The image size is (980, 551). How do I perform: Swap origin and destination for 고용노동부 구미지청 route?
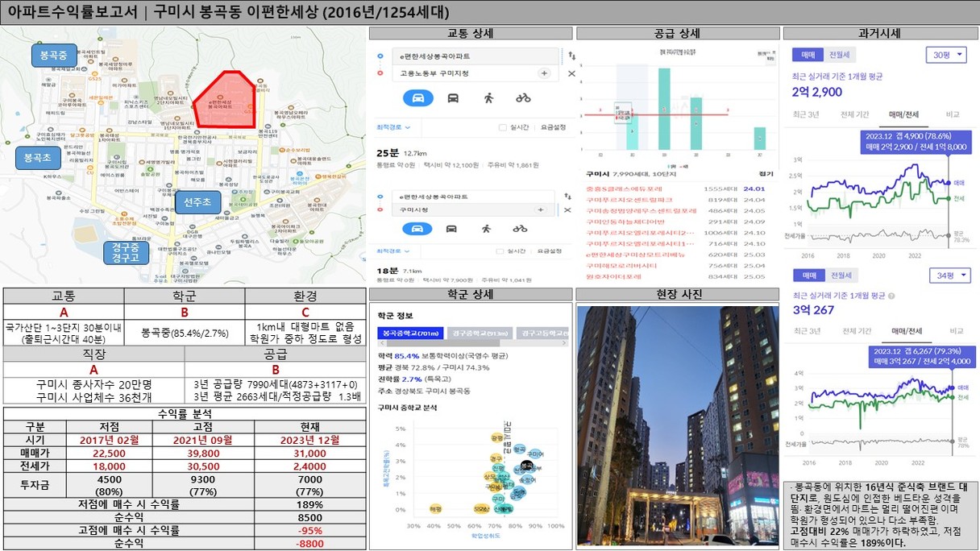click(571, 56)
